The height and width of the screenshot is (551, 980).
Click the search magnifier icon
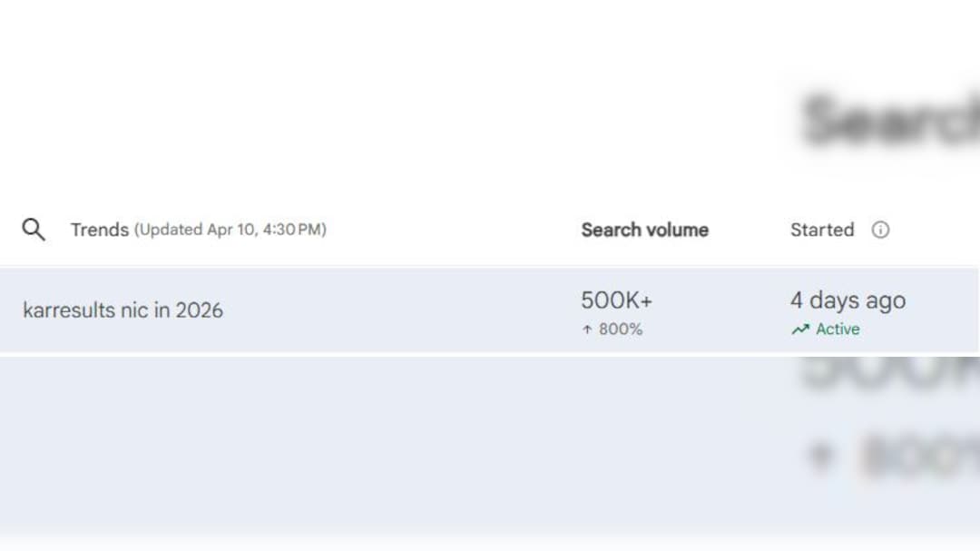34,230
